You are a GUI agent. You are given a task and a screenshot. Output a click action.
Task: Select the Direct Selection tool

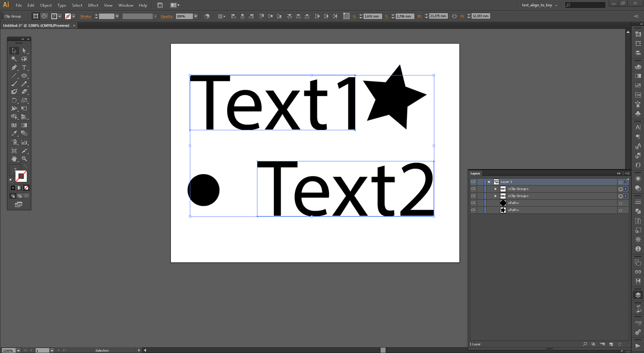click(24, 51)
